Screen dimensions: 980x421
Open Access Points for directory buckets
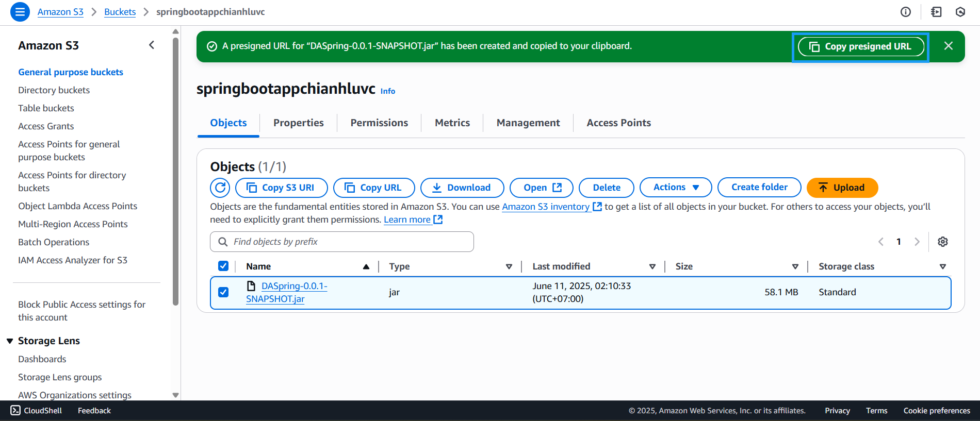[72, 181]
